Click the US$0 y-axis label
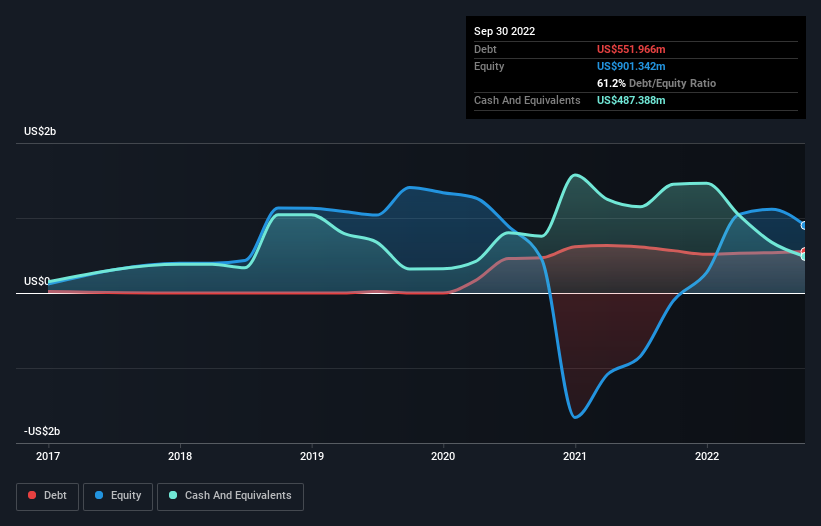This screenshot has height=526, width=821. pos(37,282)
